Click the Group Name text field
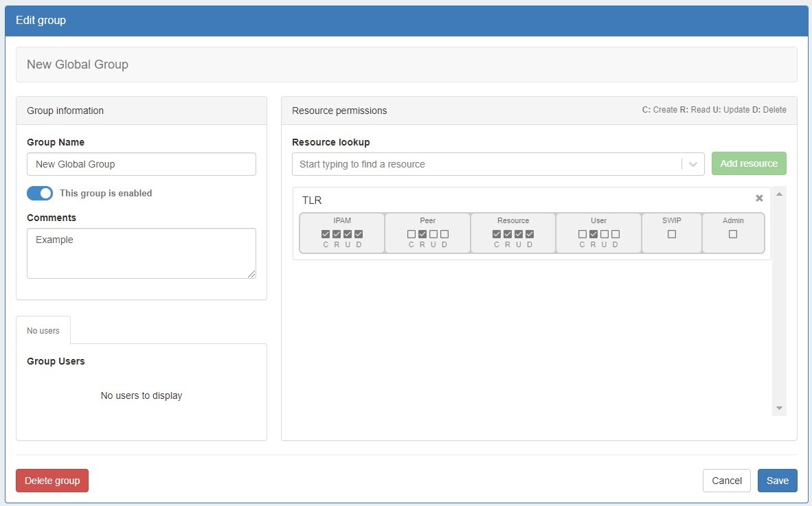812x506 pixels. point(142,164)
